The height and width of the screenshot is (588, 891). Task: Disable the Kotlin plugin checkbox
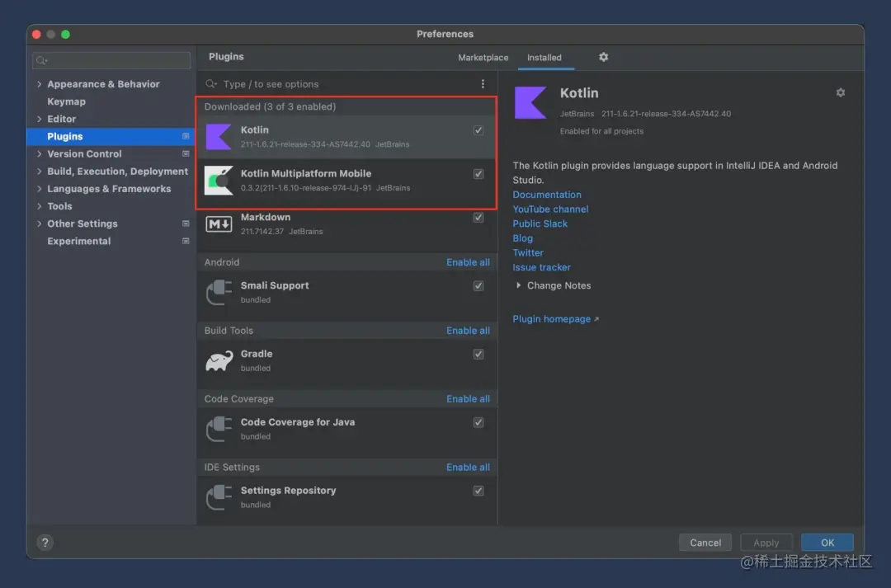coord(478,130)
